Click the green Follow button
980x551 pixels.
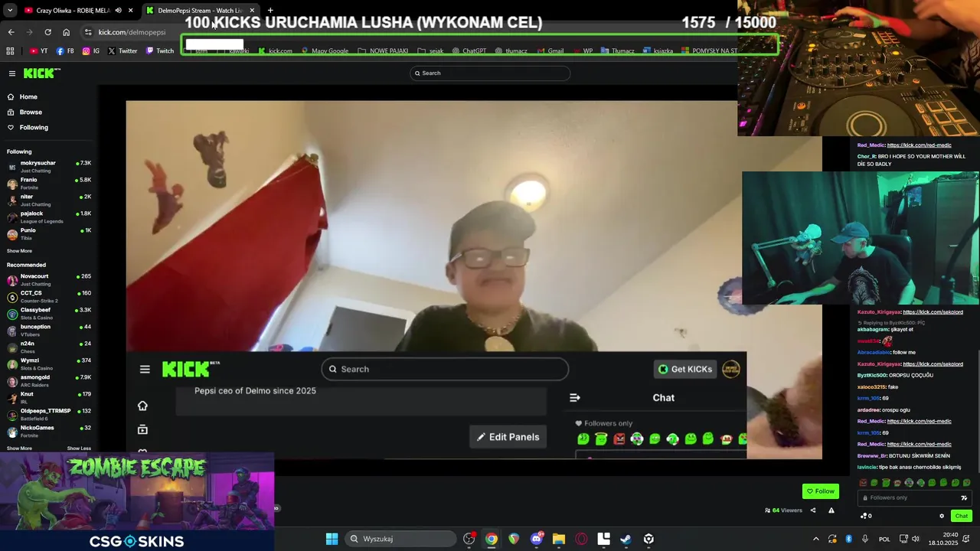(820, 491)
